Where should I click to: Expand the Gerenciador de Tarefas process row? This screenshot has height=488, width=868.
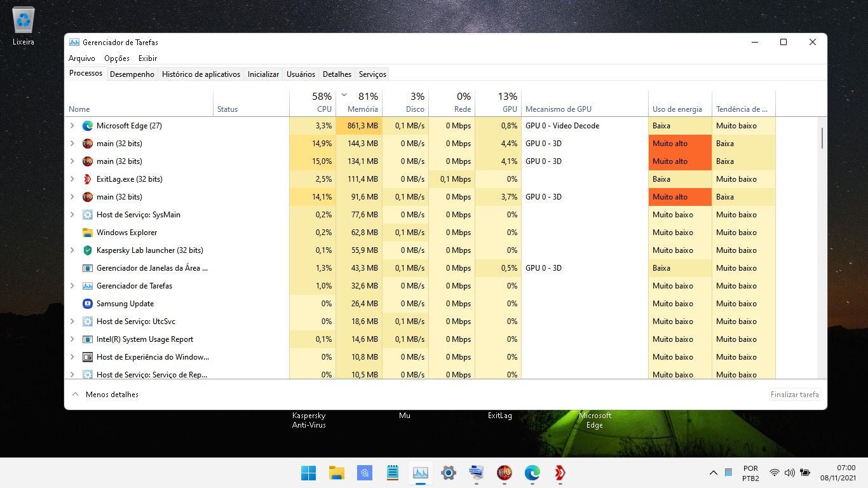[x=72, y=286]
